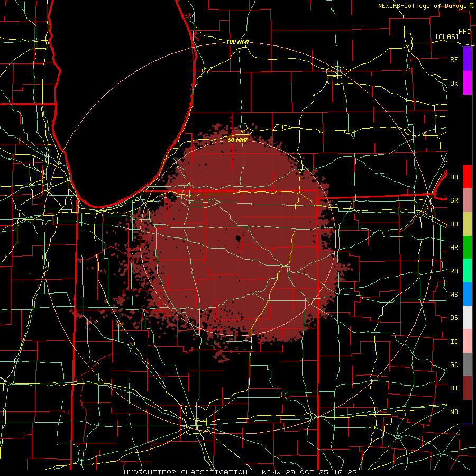Click the 'ND' legend label
Image resolution: width=476 pixels, height=476 pixels.
(x=454, y=412)
